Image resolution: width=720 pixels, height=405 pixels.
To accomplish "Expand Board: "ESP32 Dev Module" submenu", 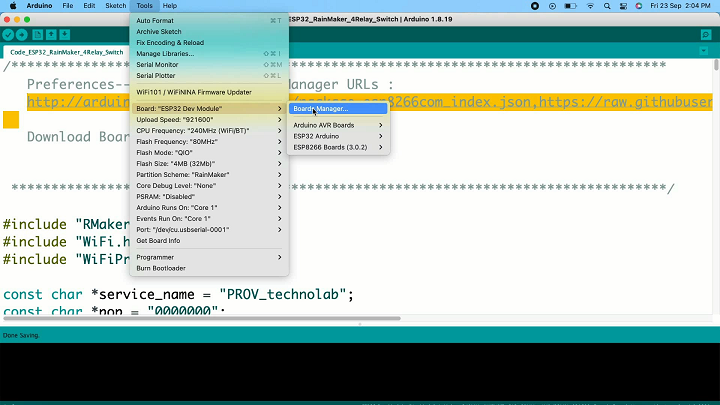I will pyautogui.click(x=209, y=109).
